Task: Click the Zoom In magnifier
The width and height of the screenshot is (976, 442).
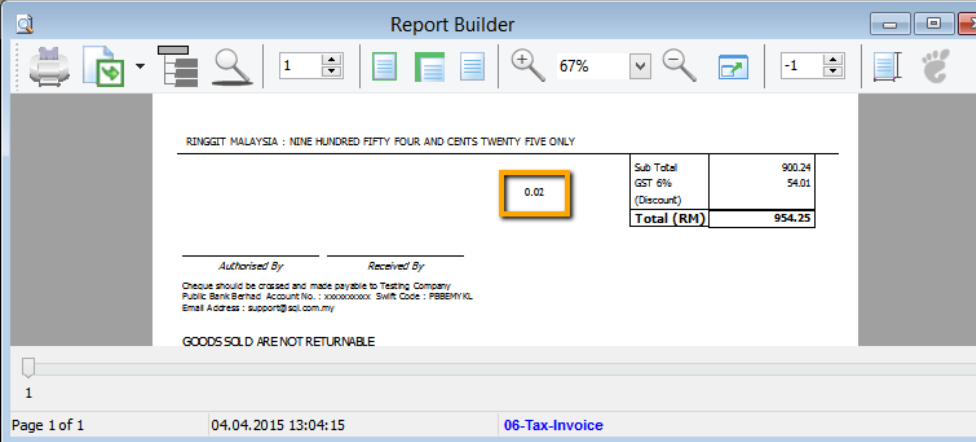Action: 526,65
